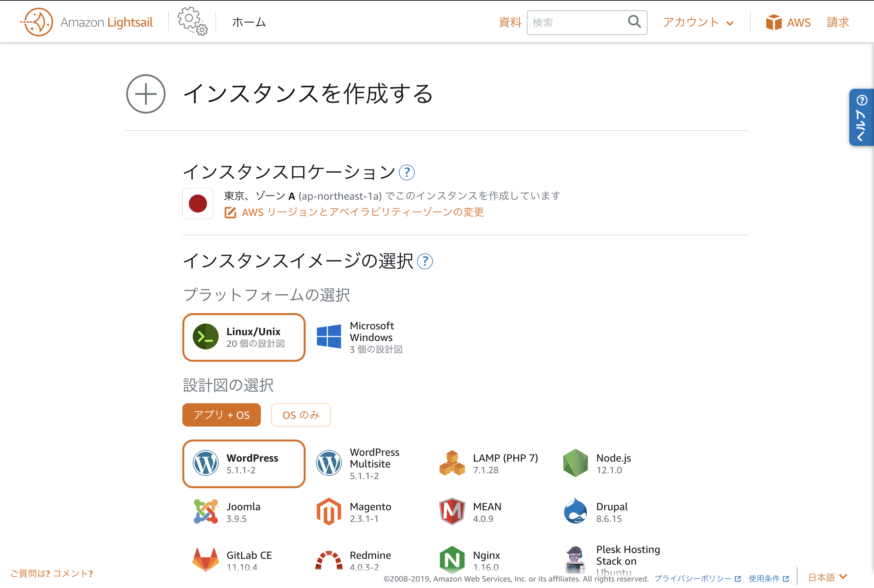
Task: Select the Linux/Unix platform option
Action: pyautogui.click(x=244, y=337)
